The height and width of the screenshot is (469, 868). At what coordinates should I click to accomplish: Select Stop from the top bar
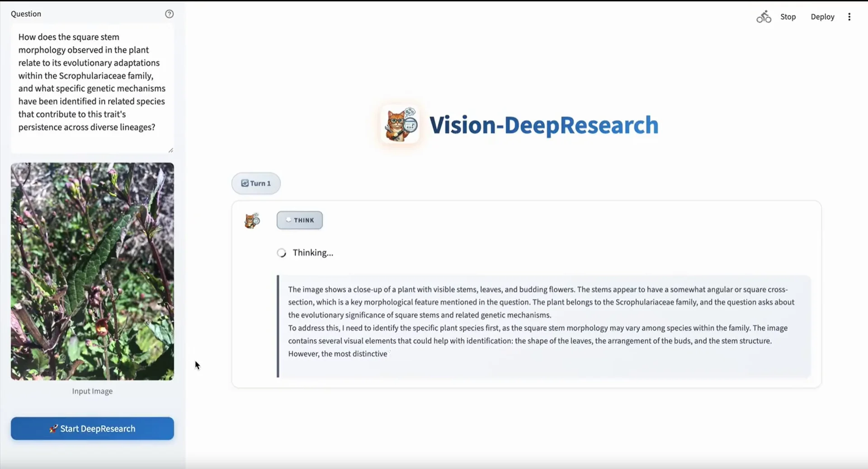[788, 17]
